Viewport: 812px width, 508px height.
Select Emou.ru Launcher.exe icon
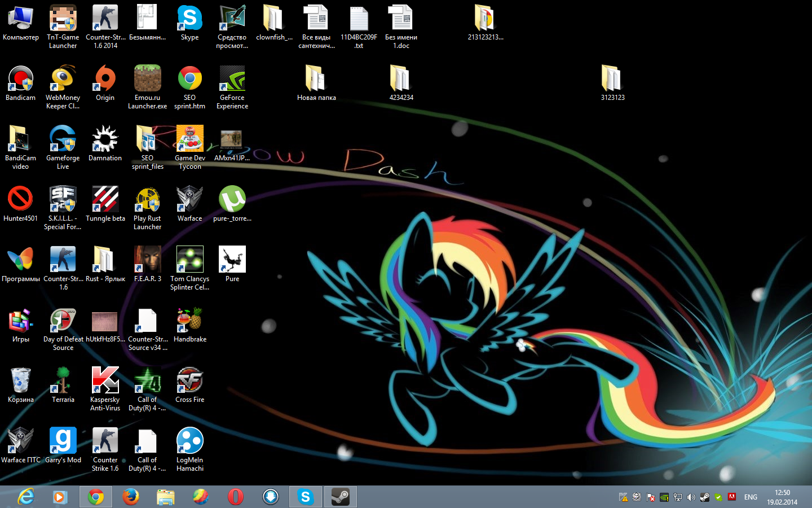pos(148,87)
